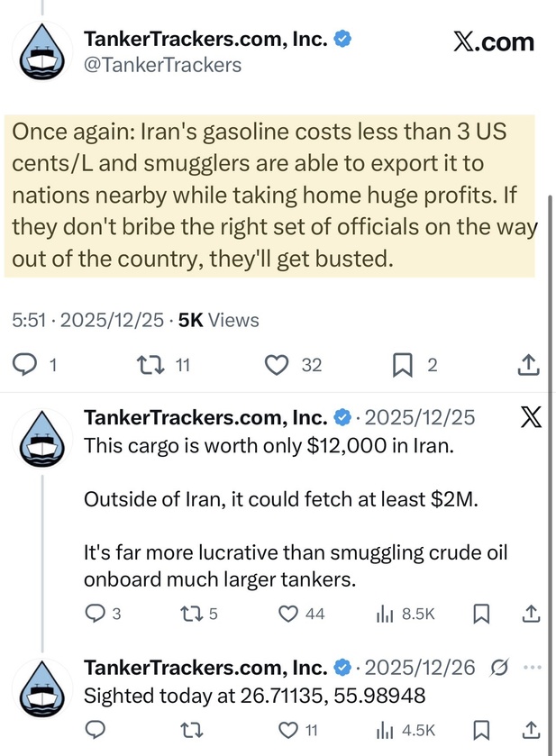Click the 5K Views count
This screenshot has width=556, height=756.
pos(219,320)
